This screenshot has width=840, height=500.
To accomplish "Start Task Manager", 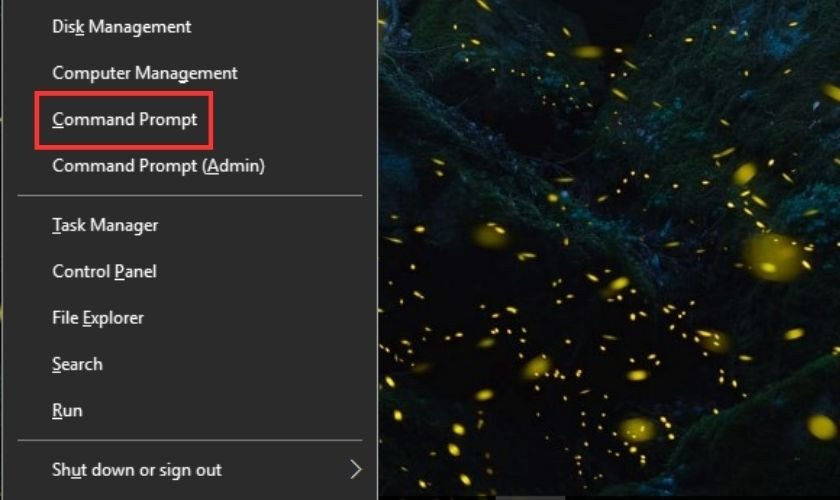I will click(x=105, y=226).
